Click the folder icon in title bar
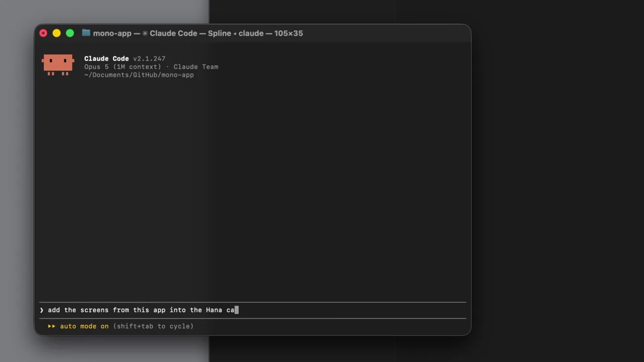 [x=86, y=33]
